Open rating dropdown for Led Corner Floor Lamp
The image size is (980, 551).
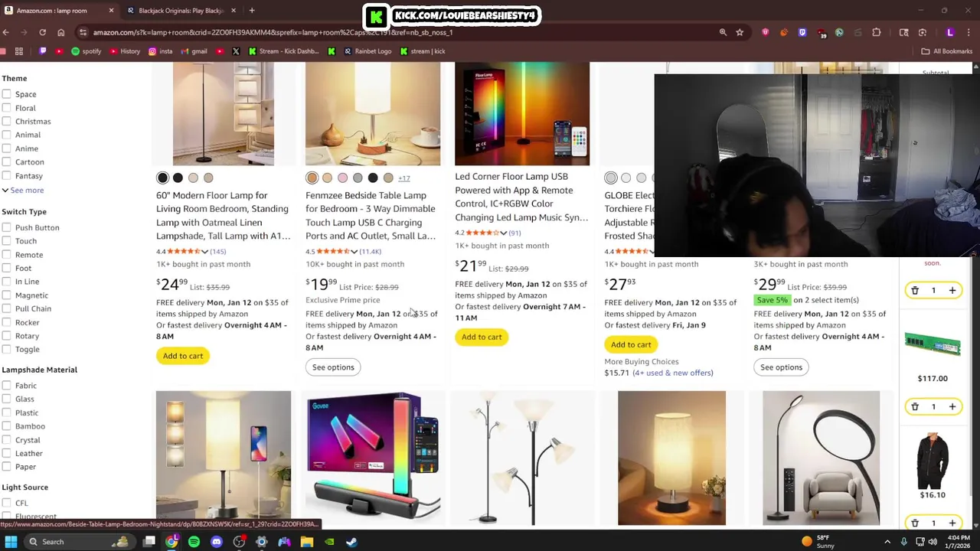(x=503, y=233)
